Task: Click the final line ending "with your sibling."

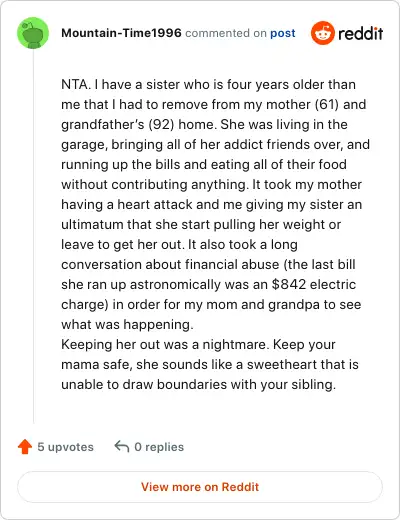Action: 198,384
